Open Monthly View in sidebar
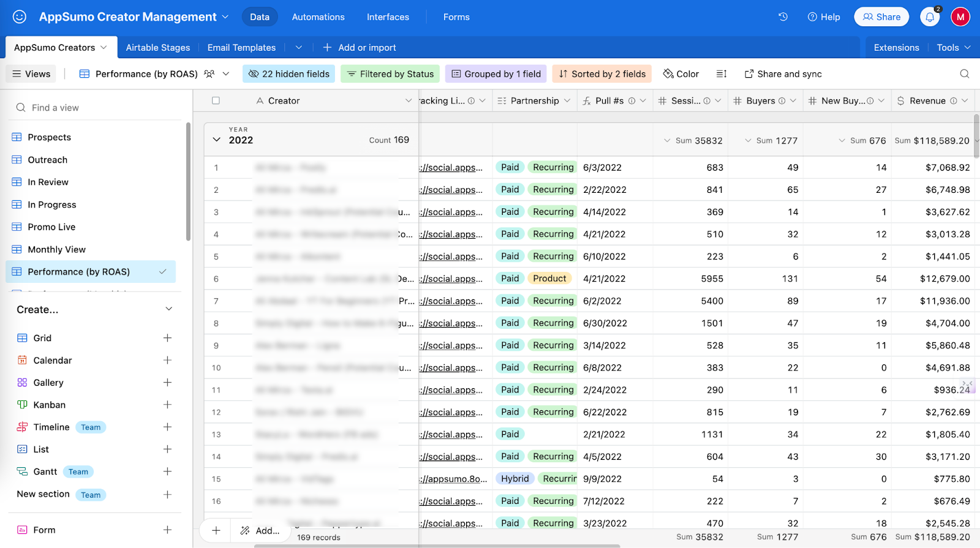The image size is (980, 548). coord(56,249)
